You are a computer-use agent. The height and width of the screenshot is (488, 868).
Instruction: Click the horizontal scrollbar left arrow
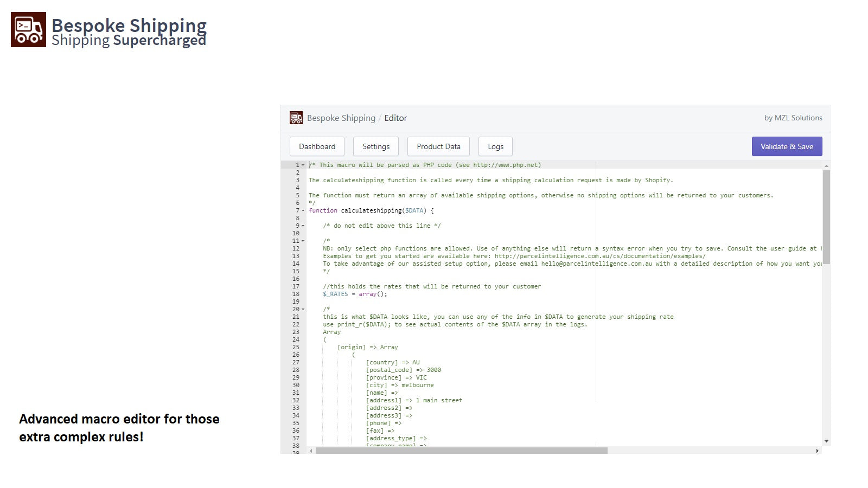tap(311, 451)
